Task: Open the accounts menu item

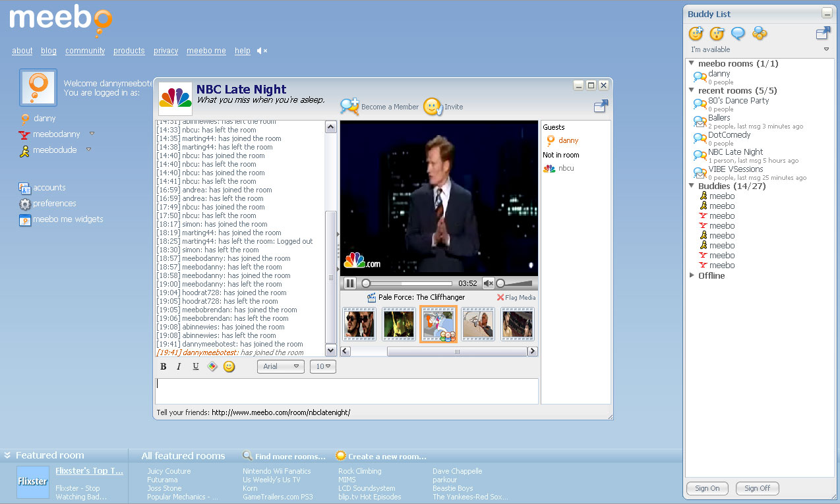Action: [x=49, y=188]
